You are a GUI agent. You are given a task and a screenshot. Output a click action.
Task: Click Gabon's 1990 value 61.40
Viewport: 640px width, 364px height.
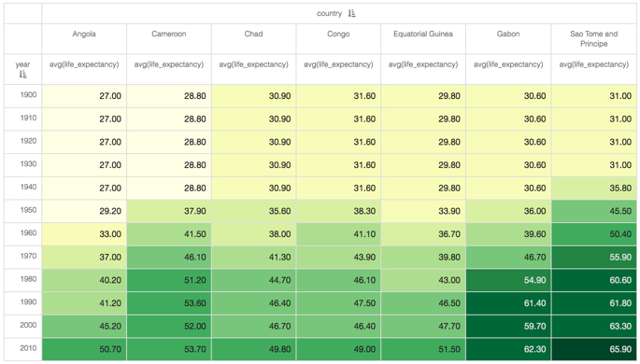coord(508,303)
